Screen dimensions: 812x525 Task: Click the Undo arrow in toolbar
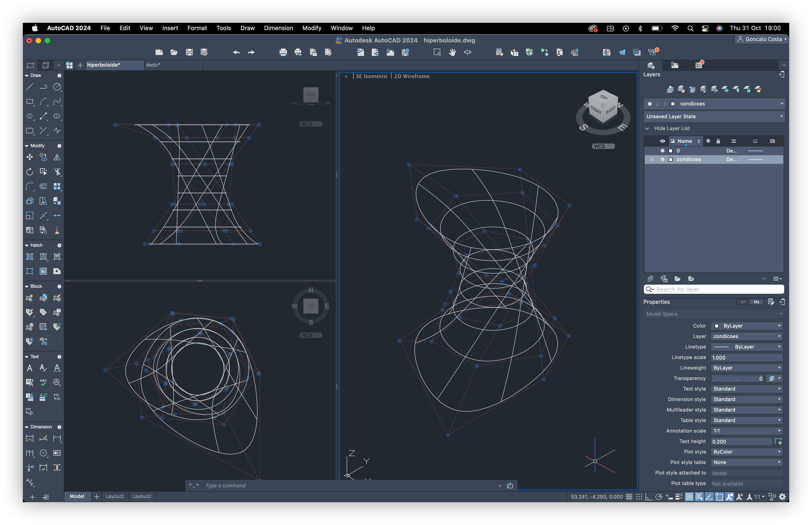(x=236, y=52)
